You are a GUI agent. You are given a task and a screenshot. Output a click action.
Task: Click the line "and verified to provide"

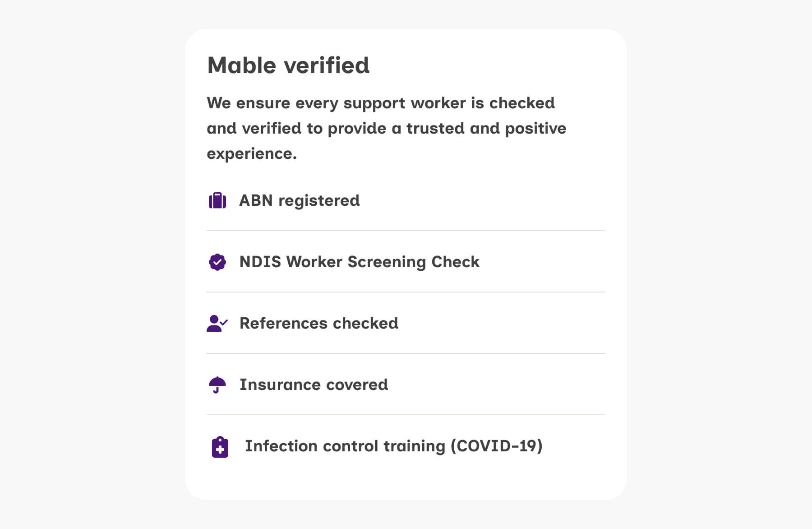click(386, 128)
